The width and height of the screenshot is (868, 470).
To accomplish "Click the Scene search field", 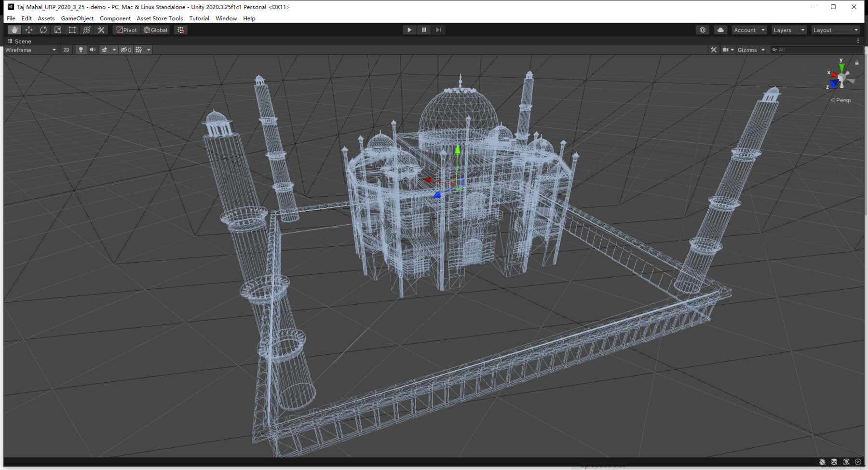I will pyautogui.click(x=816, y=50).
